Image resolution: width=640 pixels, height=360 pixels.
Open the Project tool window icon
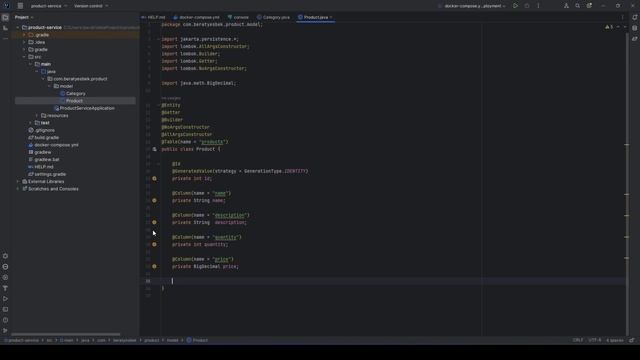5,18
